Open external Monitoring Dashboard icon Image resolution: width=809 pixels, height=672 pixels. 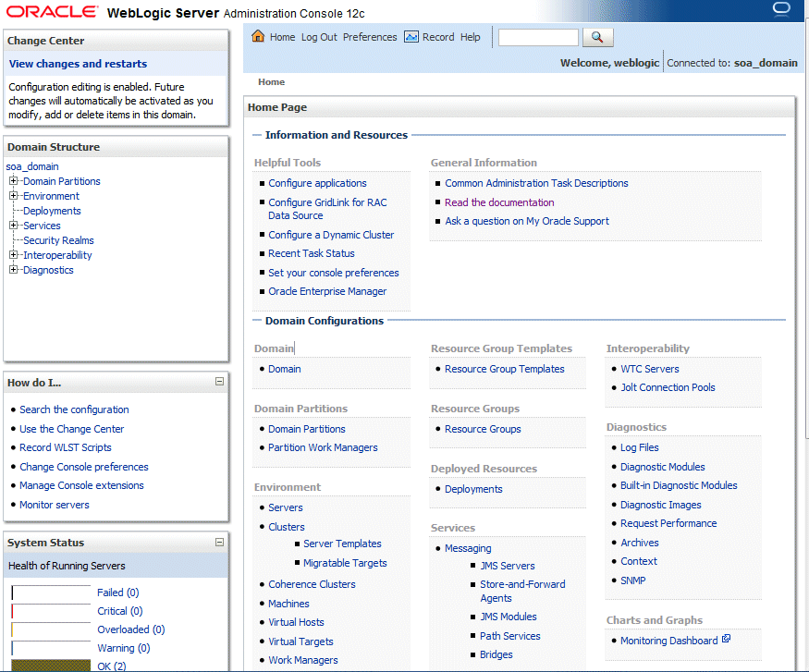coord(726,639)
